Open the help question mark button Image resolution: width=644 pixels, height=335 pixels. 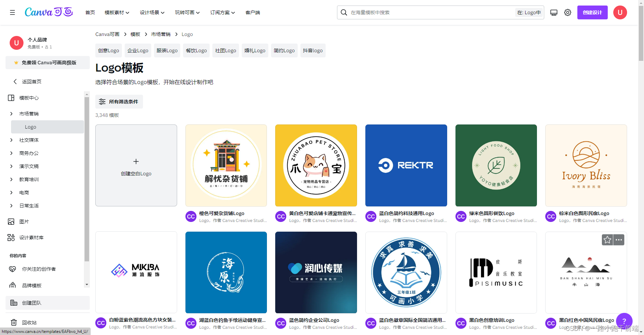point(624,321)
